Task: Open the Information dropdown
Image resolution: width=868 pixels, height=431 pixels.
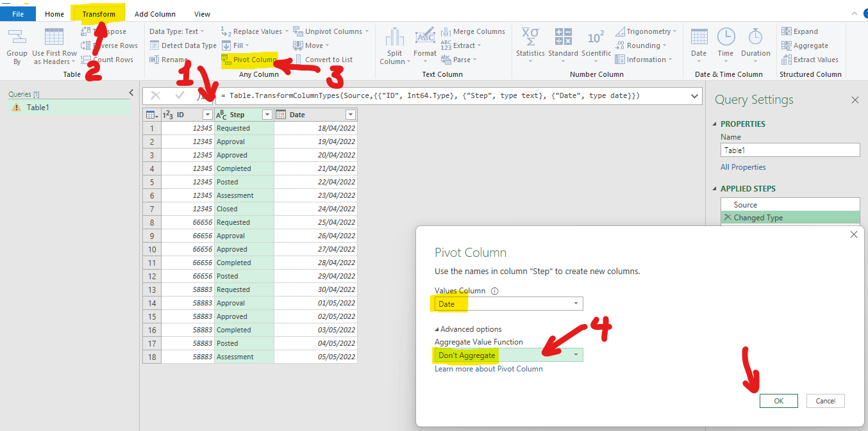Action: 644,60
